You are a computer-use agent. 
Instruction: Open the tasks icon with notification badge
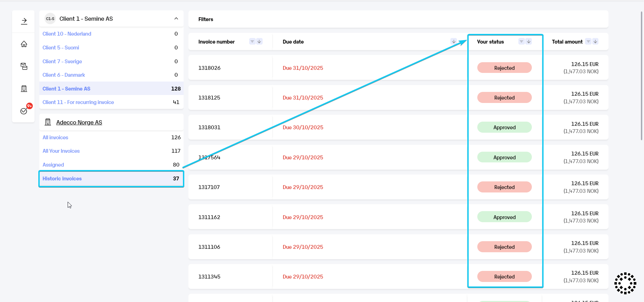click(24, 111)
